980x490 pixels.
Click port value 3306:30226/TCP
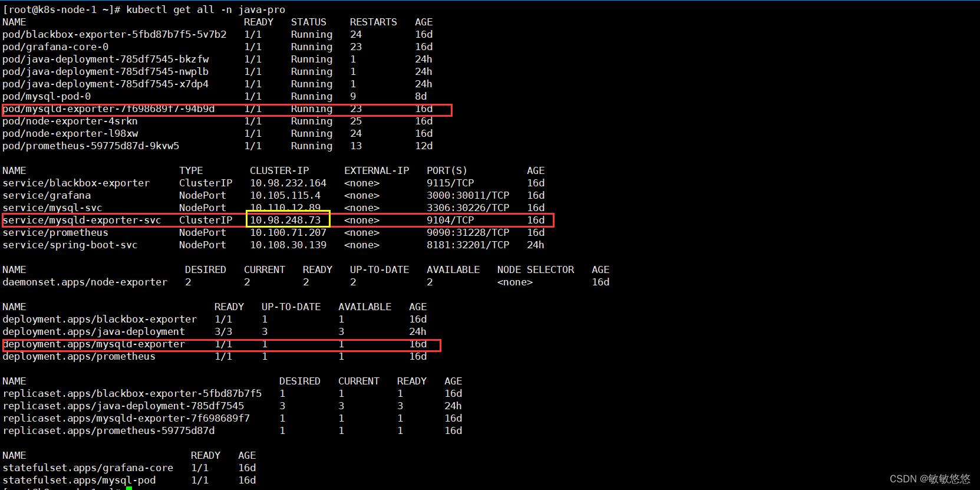[x=468, y=208]
